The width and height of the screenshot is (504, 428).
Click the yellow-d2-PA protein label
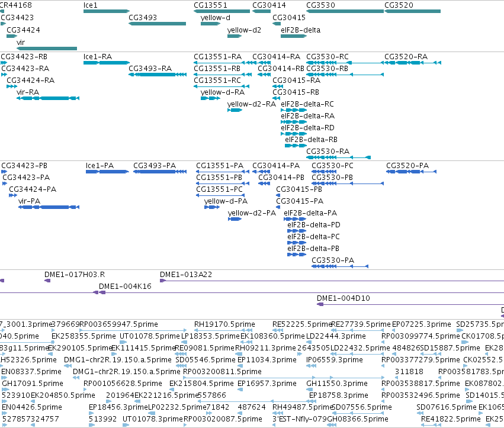(252, 213)
